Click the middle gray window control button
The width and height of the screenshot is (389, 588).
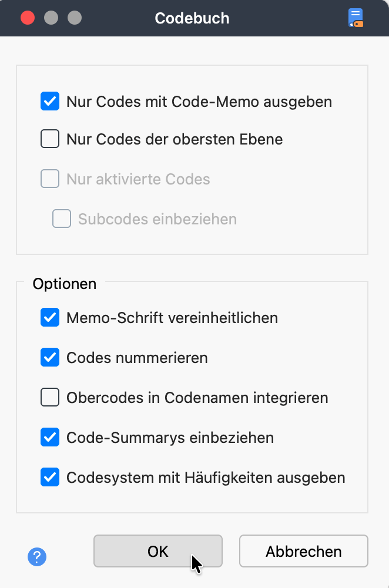[51, 18]
